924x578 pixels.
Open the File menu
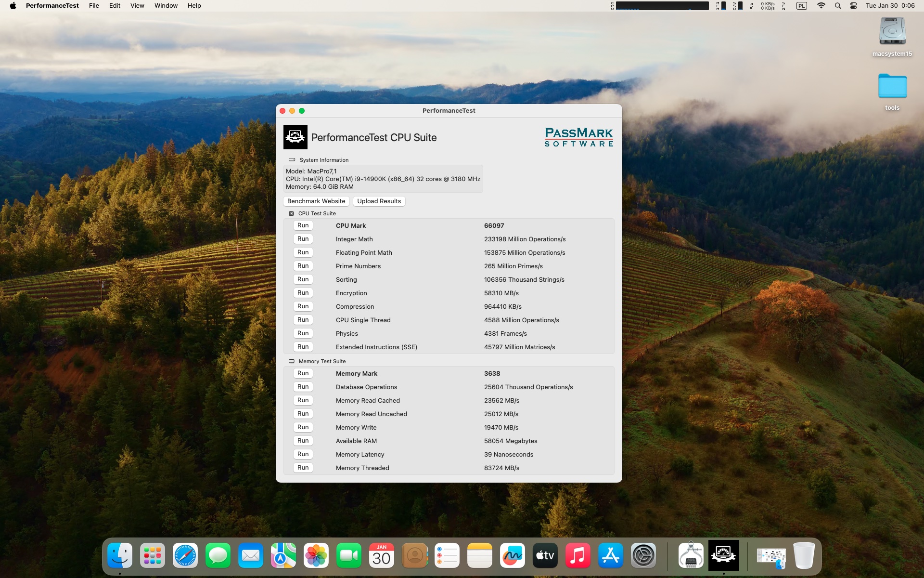click(x=94, y=6)
